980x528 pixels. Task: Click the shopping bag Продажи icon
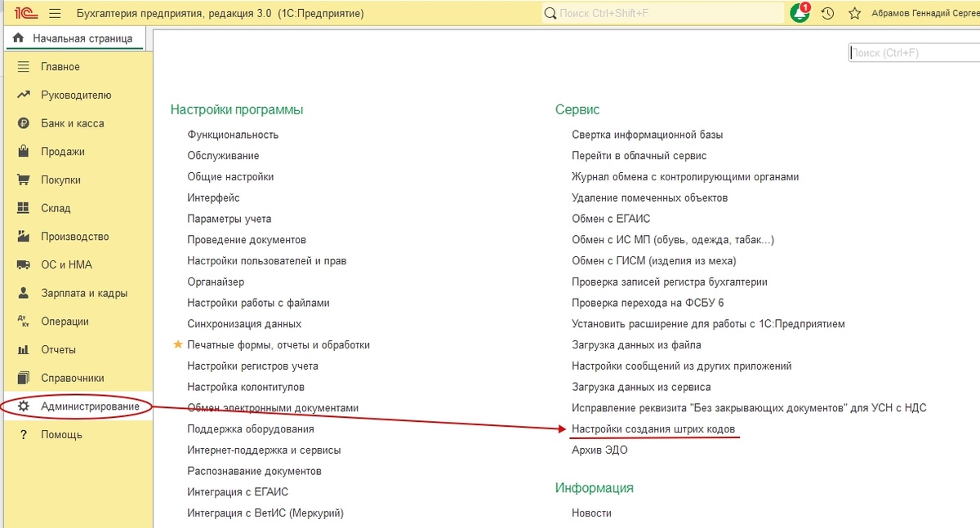point(24,152)
